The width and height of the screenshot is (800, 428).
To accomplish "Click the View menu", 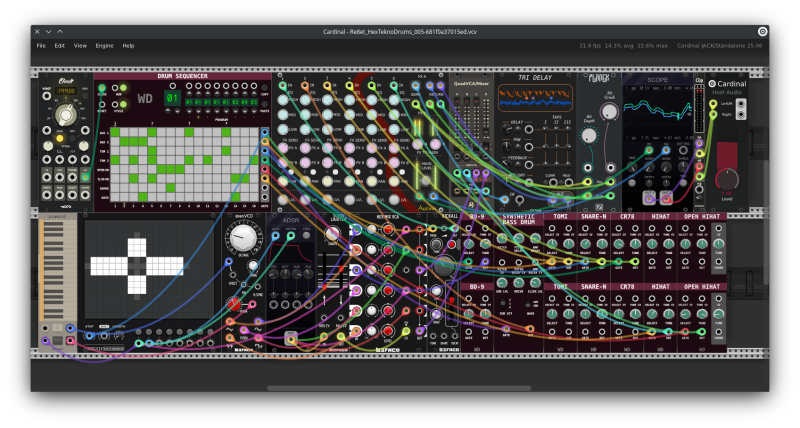I will 81,46.
